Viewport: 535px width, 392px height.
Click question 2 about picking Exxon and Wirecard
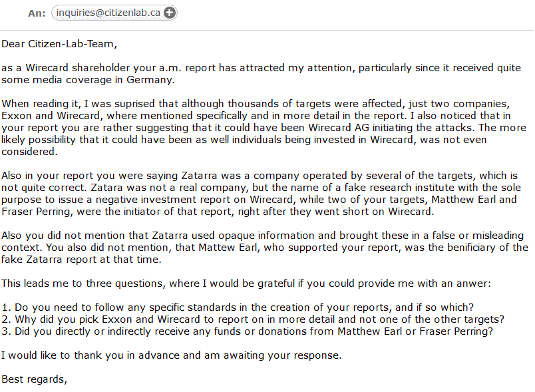tap(252, 319)
